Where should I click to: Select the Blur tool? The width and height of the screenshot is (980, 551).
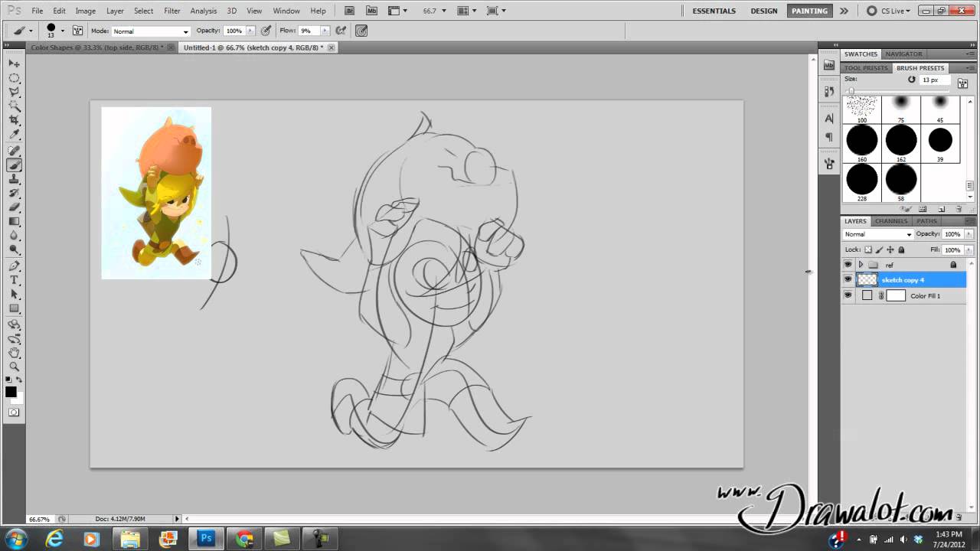[14, 236]
